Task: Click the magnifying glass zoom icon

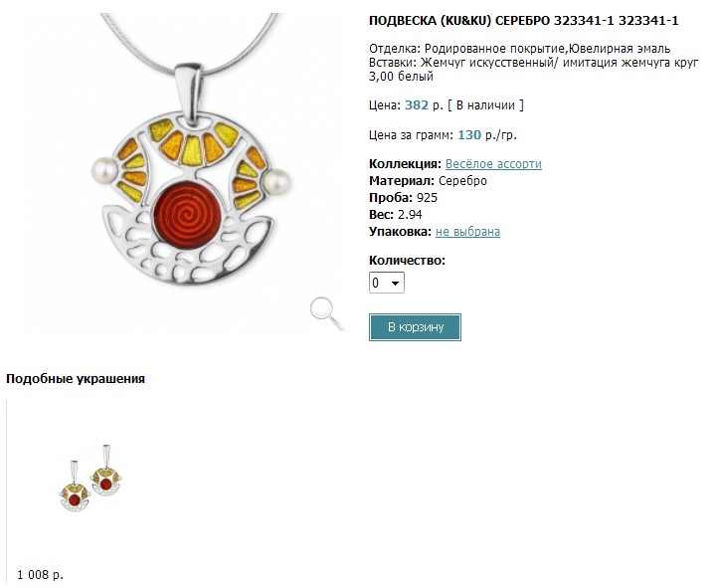Action: (326, 313)
